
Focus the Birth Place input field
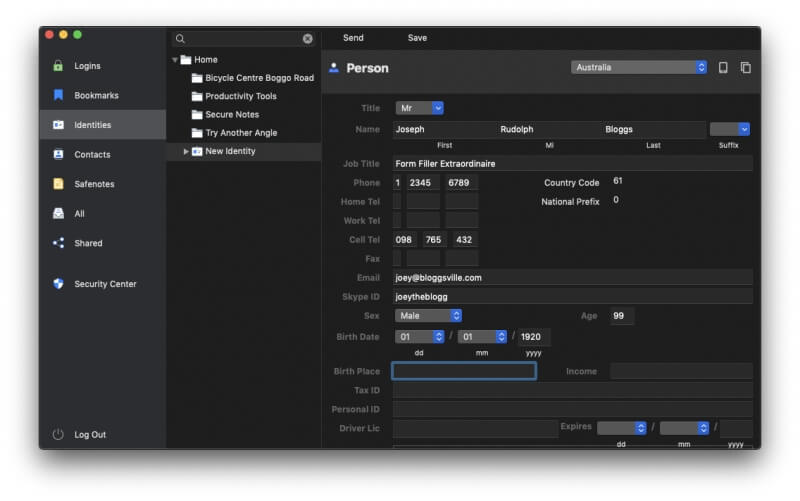pyautogui.click(x=464, y=371)
